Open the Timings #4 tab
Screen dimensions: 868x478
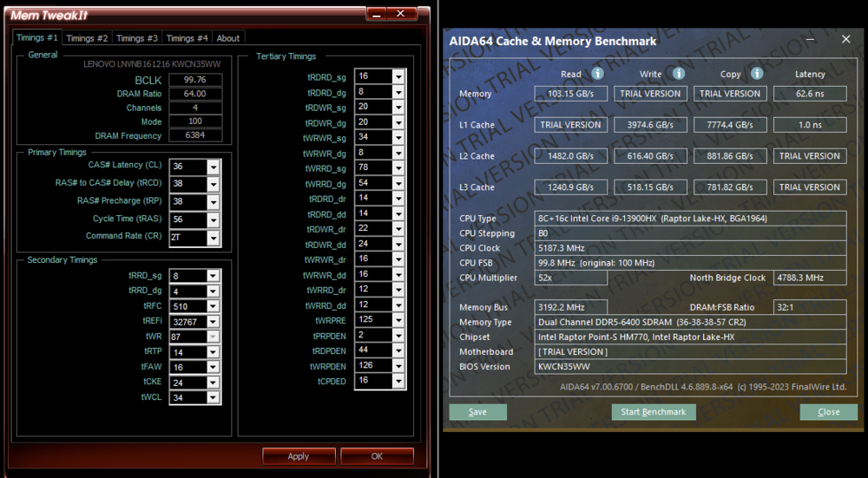tap(187, 38)
